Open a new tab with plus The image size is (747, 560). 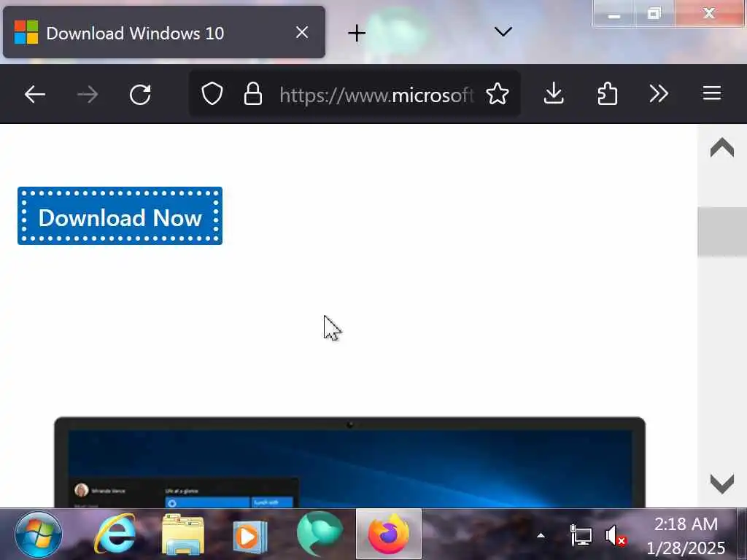coord(356,33)
